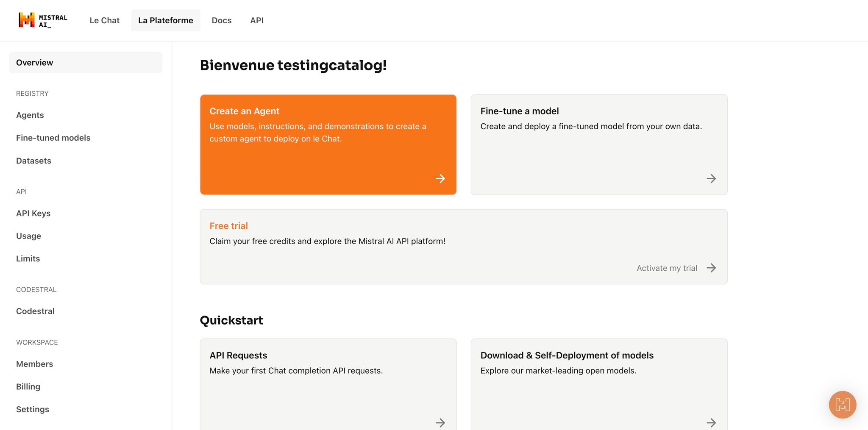Viewport: 868px width, 430px height.
Task: Open API Keys page
Action: tap(33, 213)
